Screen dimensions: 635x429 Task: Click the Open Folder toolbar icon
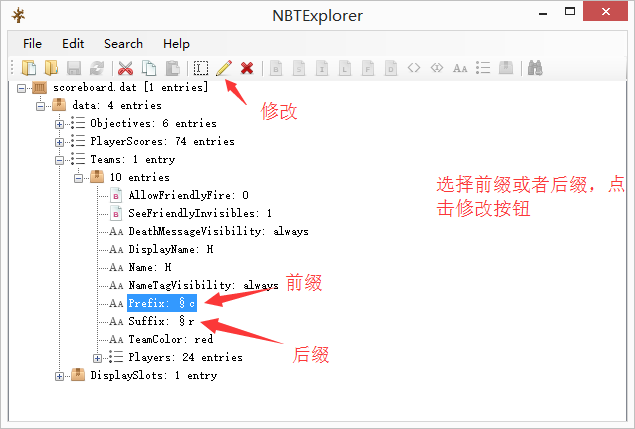(51, 68)
